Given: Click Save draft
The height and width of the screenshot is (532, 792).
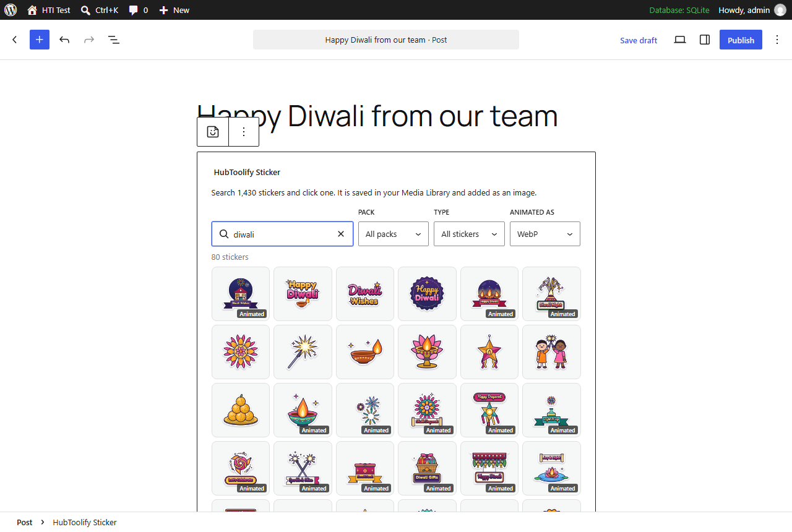Looking at the screenshot, I should click(x=639, y=40).
